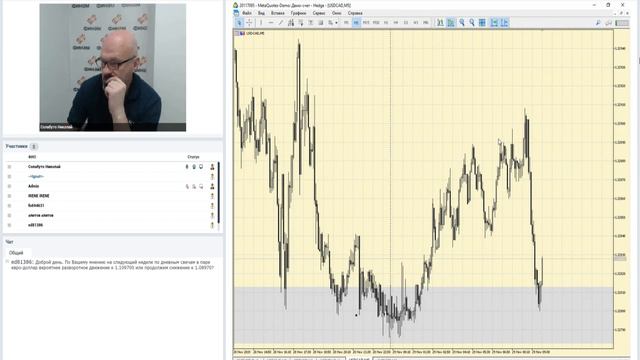
Task: Toggle chart auto scroll
Action: [x=494, y=23]
